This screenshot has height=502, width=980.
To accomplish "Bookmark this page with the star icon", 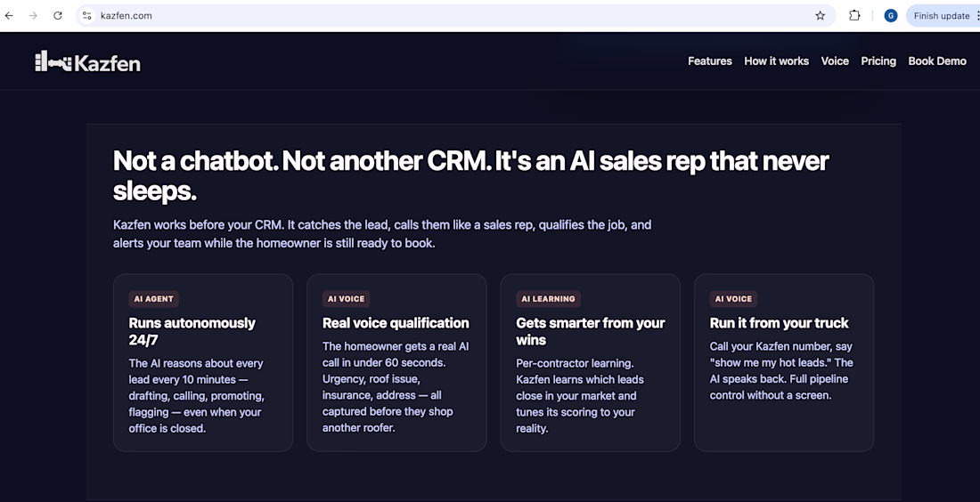I will [820, 16].
